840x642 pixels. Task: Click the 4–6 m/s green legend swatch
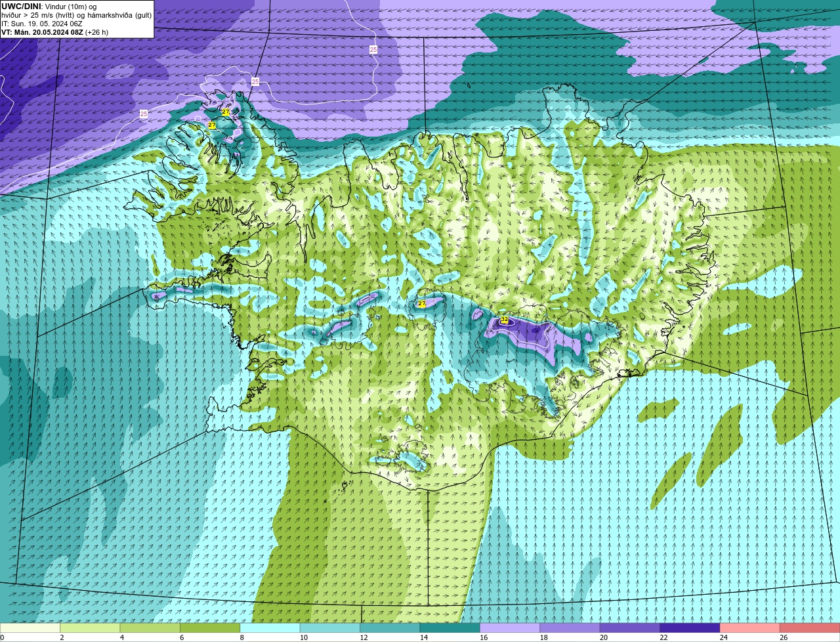pos(150,628)
